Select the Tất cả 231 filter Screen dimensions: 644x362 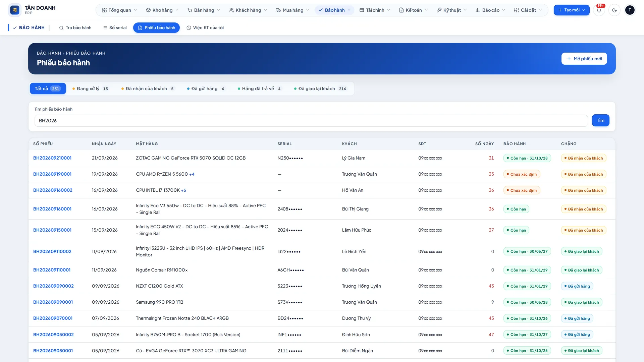(48, 88)
